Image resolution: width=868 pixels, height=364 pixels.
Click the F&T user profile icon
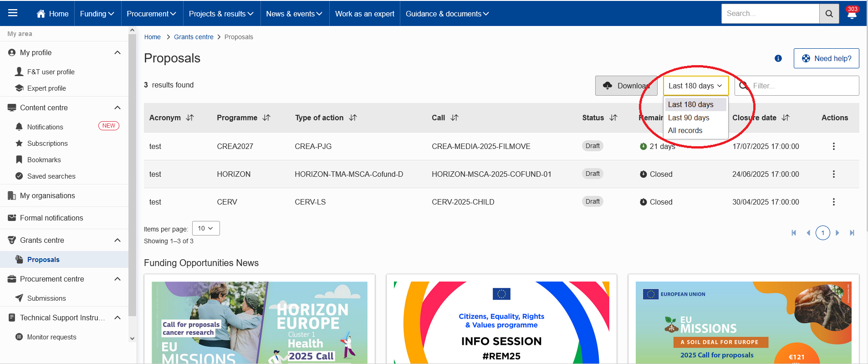19,72
